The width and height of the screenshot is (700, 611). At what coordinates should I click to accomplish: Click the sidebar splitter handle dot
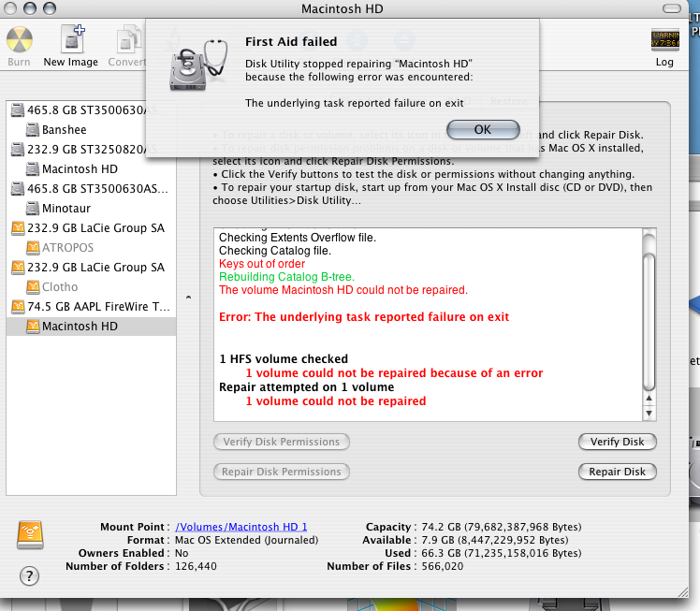pyautogui.click(x=188, y=298)
